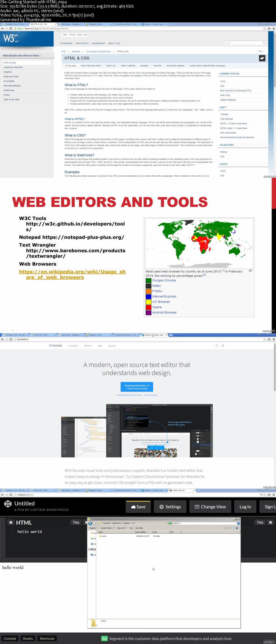Viewport: 276px width, 644px height.
Task: Click the Explorer help question mark icon
Action: coord(237,528)
